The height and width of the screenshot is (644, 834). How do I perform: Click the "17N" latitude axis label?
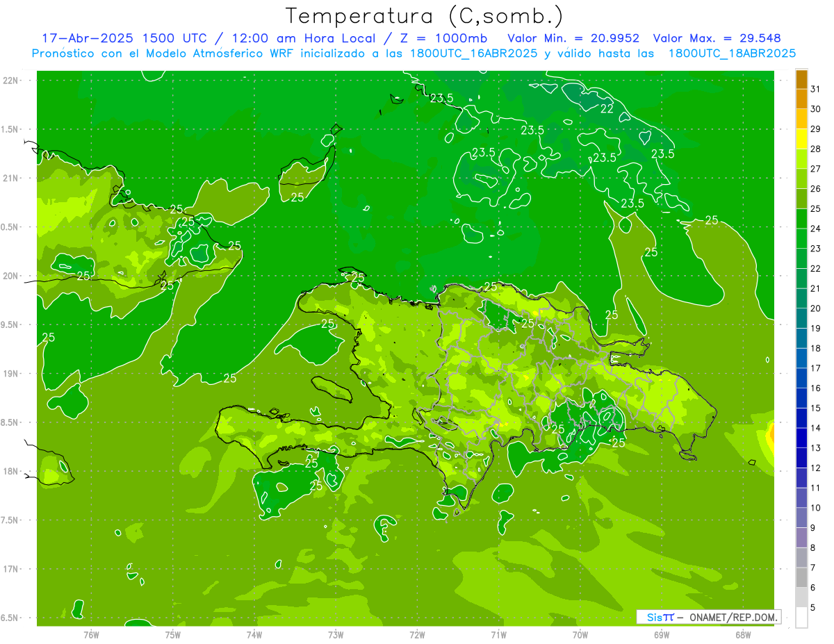[10, 570]
